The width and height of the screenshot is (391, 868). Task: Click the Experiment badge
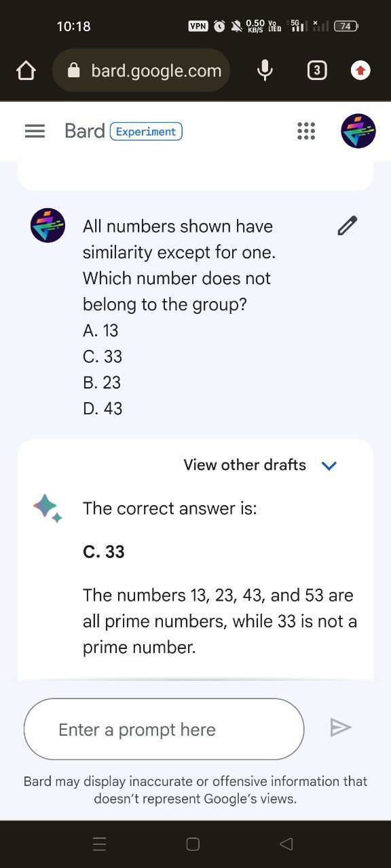(x=146, y=132)
